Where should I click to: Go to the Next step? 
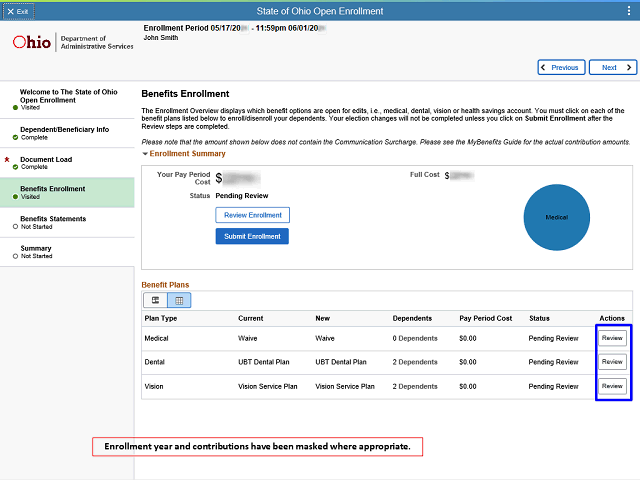coord(613,67)
